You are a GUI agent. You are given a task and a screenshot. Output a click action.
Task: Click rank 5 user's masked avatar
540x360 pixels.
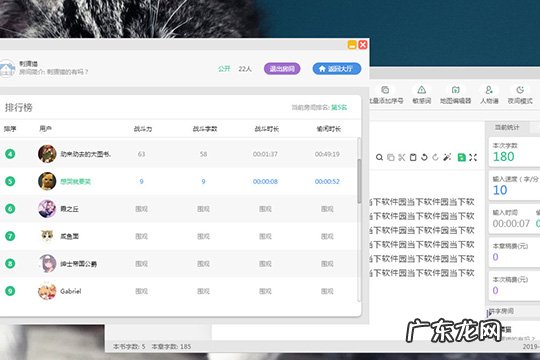click(x=47, y=181)
